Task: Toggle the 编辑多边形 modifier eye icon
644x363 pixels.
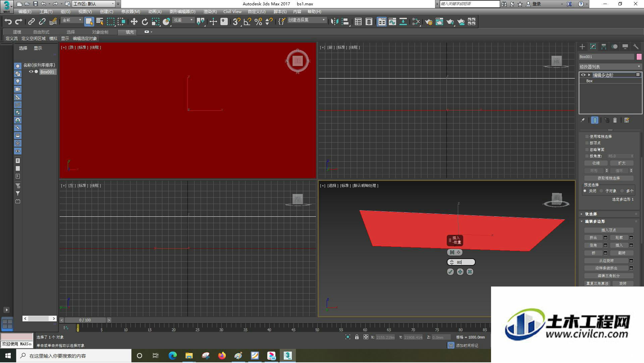Action: coord(583,75)
